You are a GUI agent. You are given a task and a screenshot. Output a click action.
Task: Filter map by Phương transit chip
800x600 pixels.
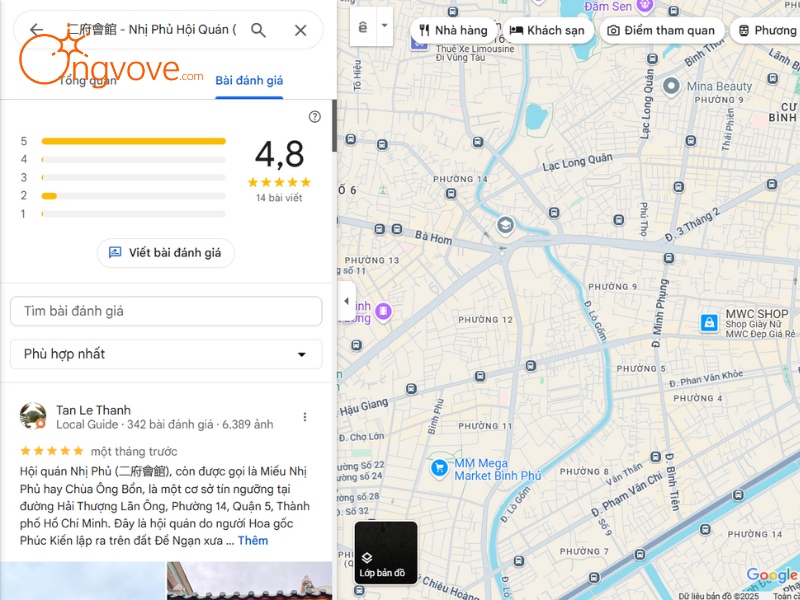click(x=766, y=31)
